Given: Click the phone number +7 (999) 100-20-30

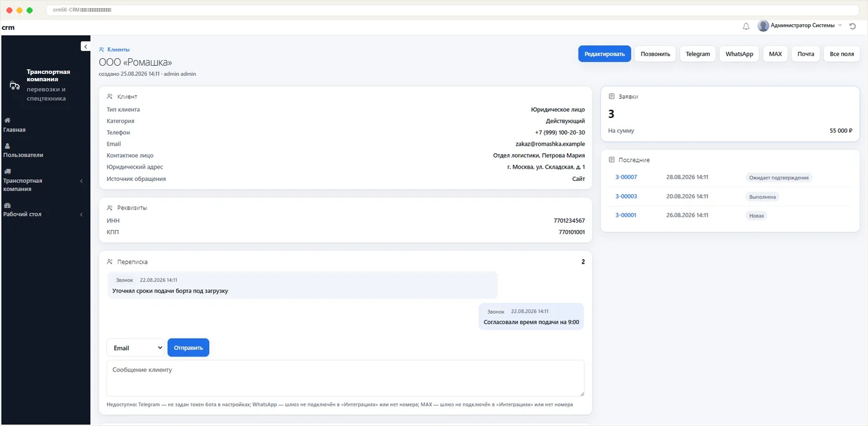Looking at the screenshot, I should tap(560, 133).
